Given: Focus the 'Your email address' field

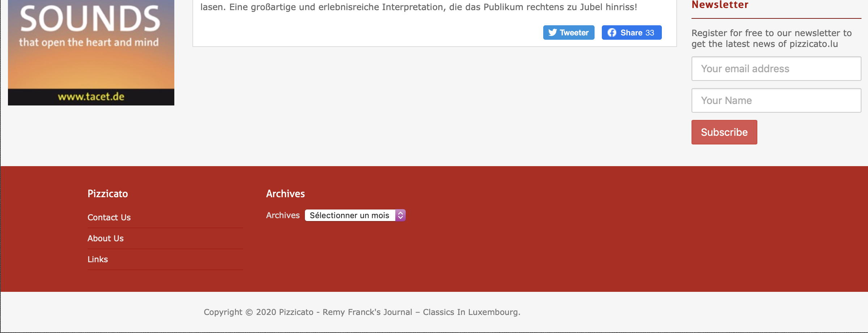Looking at the screenshot, I should pyautogui.click(x=776, y=69).
